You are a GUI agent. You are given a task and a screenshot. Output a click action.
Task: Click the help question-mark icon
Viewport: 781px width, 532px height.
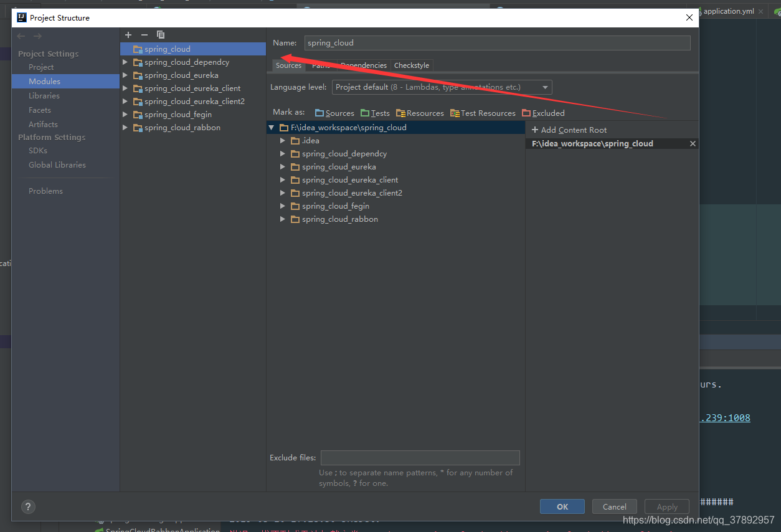(28, 506)
